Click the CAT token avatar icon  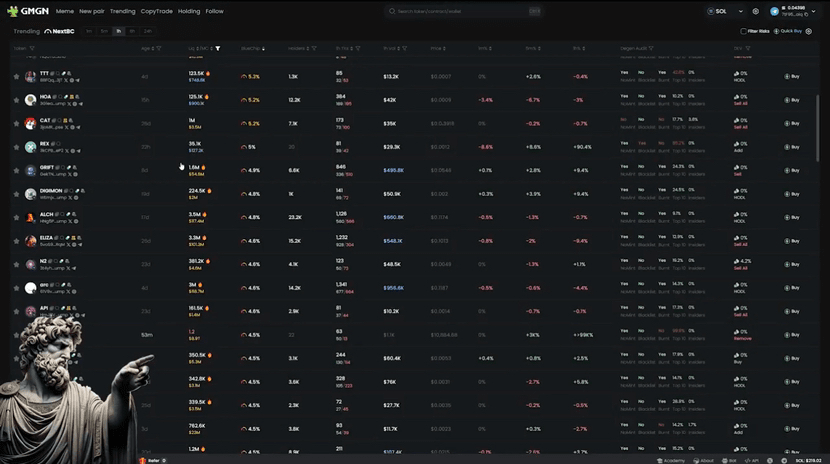coord(31,123)
